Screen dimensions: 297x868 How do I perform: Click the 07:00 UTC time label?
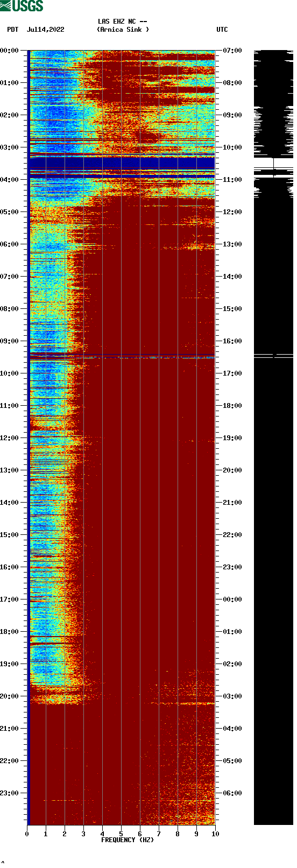coord(232,51)
